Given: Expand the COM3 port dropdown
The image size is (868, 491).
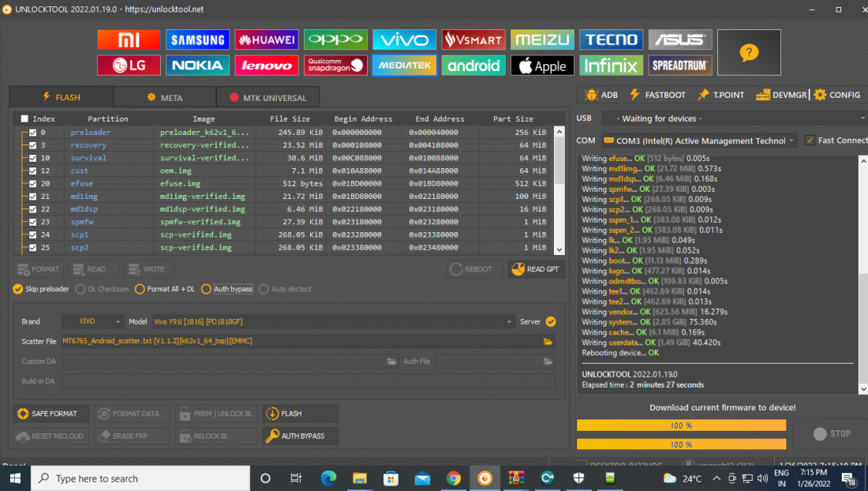Looking at the screenshot, I should [698, 141].
